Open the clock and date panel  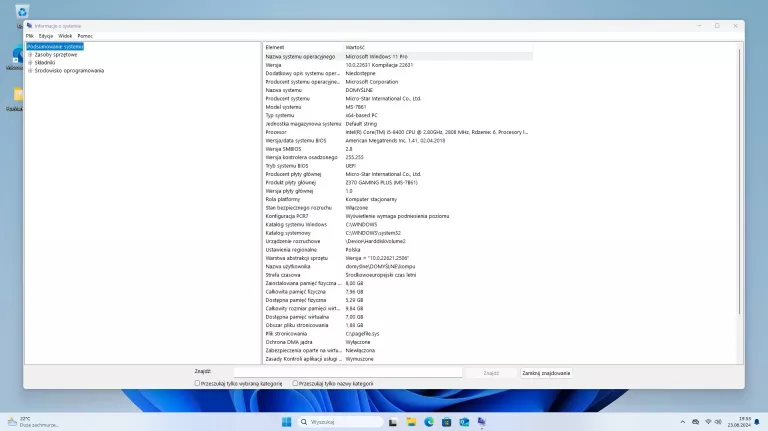[739, 422]
